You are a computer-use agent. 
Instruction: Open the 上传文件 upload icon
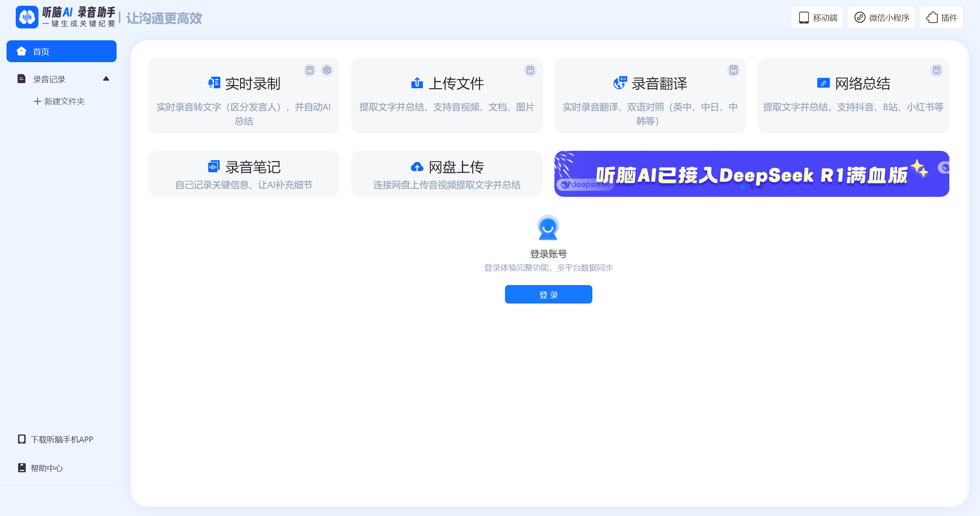(417, 83)
